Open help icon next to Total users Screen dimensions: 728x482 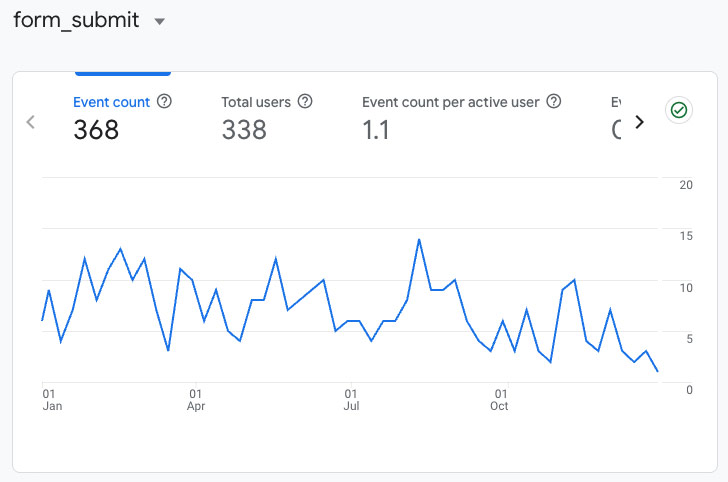pyautogui.click(x=305, y=101)
